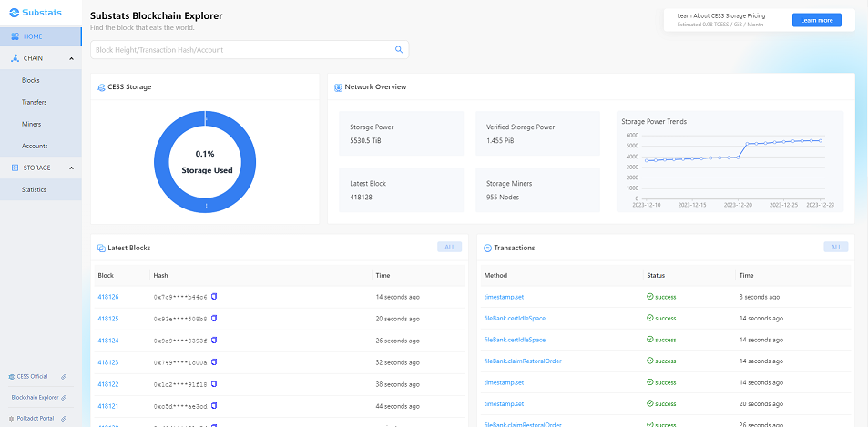Click the Latest Block 418128 card

(x=401, y=189)
